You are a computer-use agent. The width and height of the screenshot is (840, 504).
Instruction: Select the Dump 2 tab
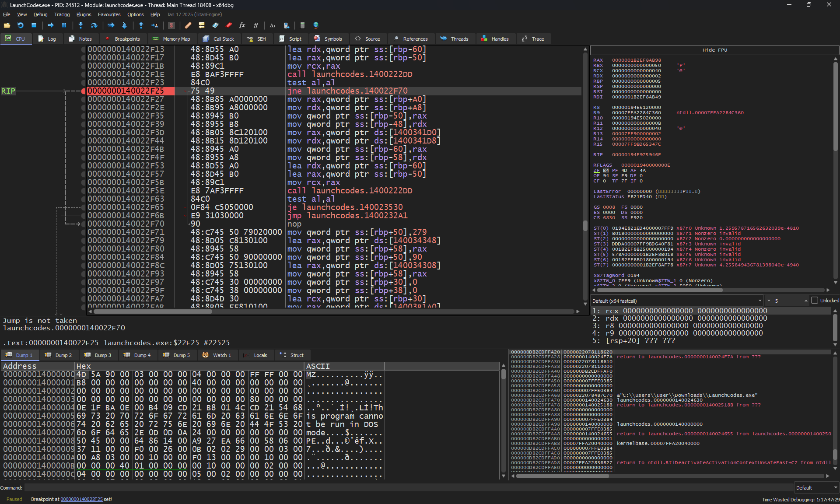coord(59,355)
